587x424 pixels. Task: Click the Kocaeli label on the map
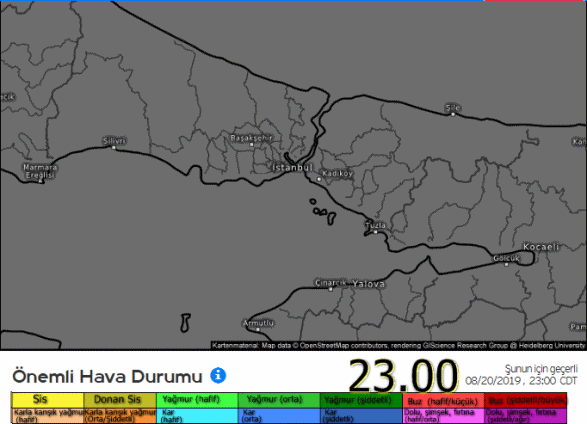tap(541, 247)
